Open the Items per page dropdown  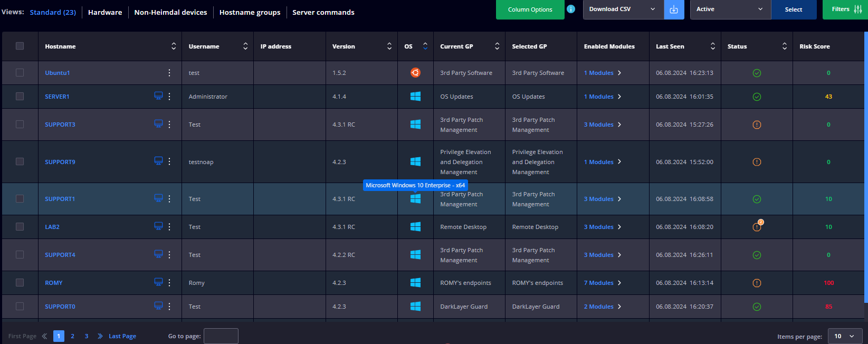pyautogui.click(x=845, y=336)
